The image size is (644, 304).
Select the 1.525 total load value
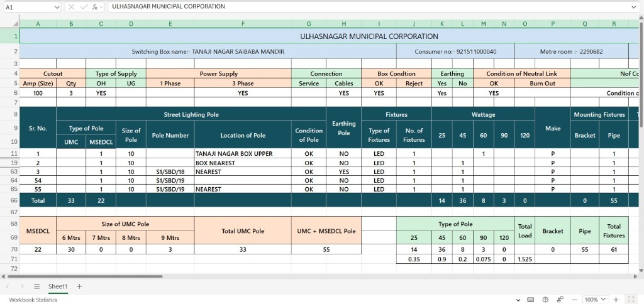click(525, 259)
